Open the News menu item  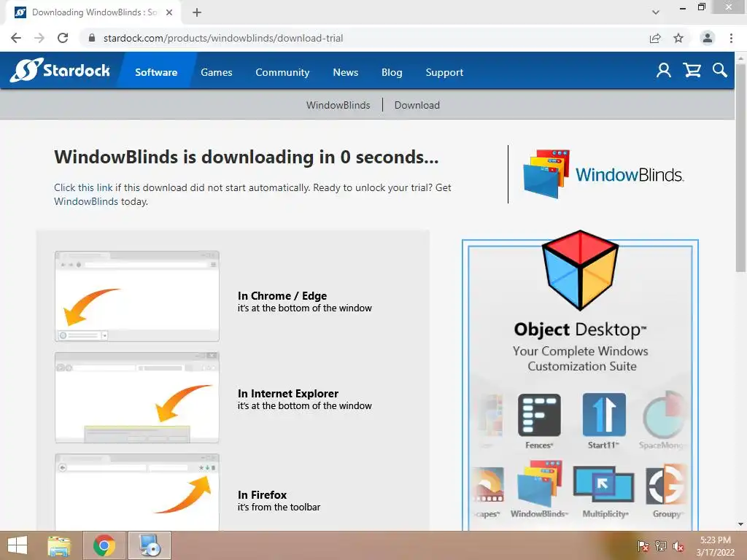pyautogui.click(x=345, y=72)
